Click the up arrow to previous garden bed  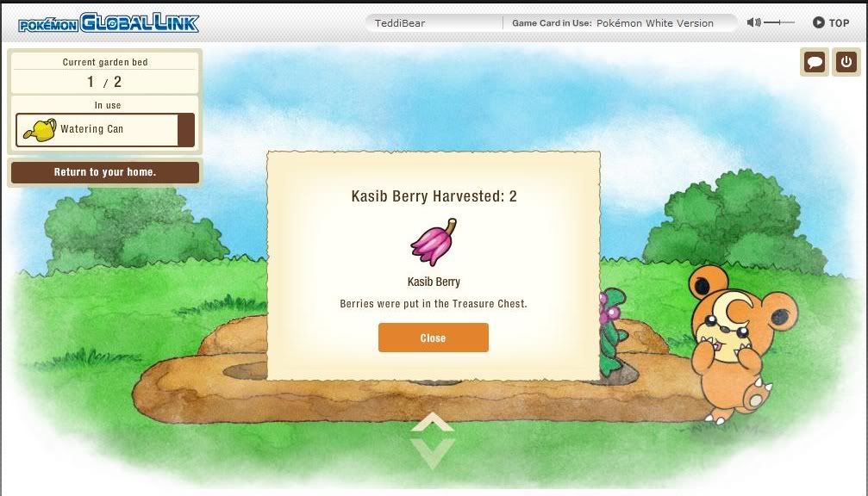pos(433,422)
